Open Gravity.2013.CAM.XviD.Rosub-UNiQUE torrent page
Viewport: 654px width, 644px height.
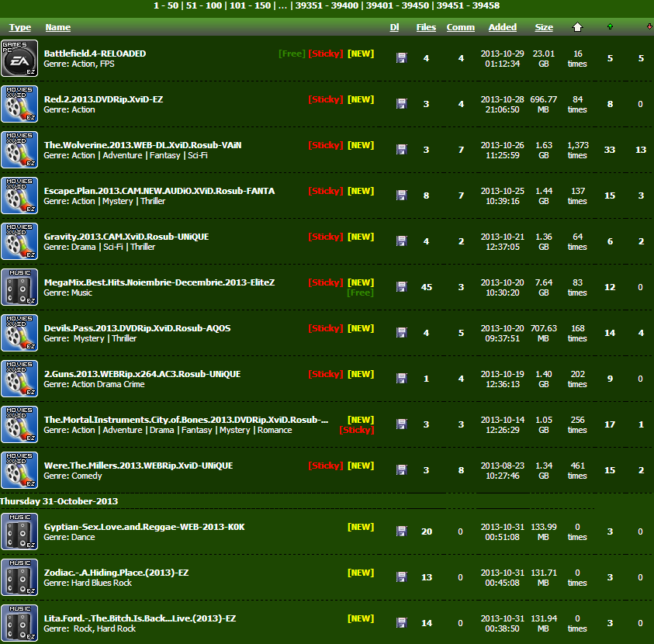[126, 237]
